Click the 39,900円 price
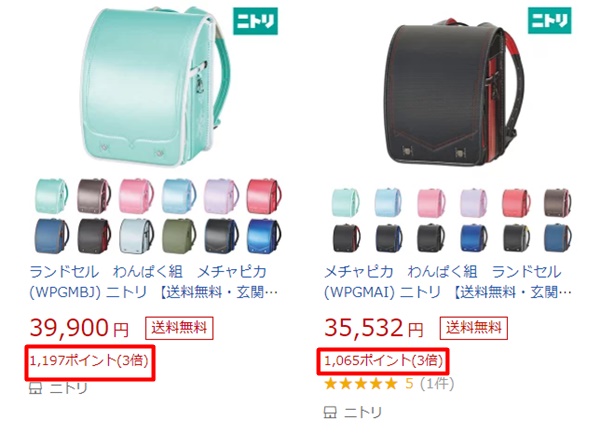600x433 pixels. pyautogui.click(x=79, y=328)
